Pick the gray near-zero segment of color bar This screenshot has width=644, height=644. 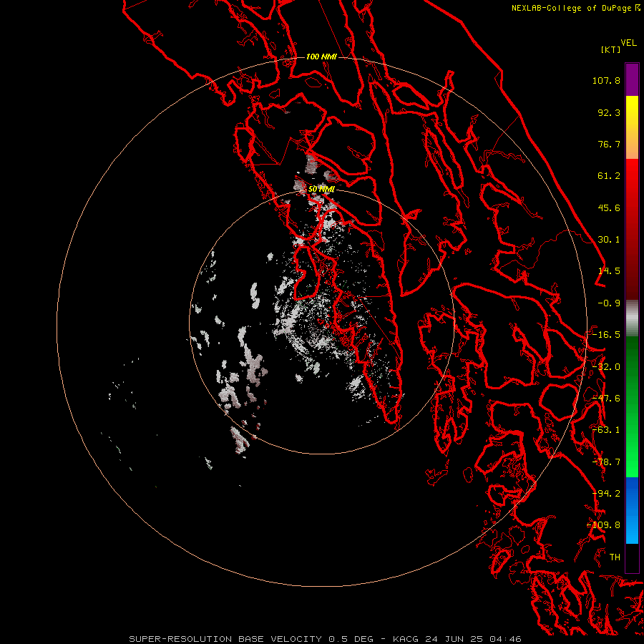point(632,318)
